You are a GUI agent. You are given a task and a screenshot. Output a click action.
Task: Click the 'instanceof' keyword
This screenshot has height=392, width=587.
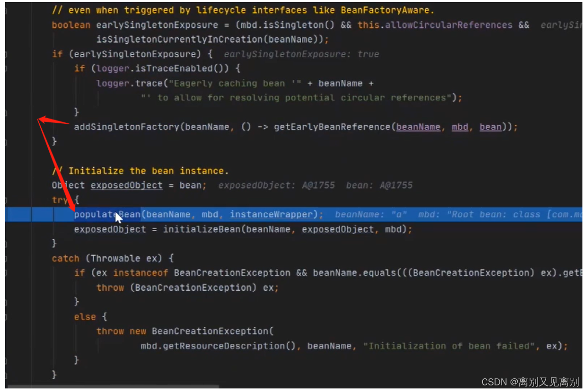pos(141,273)
